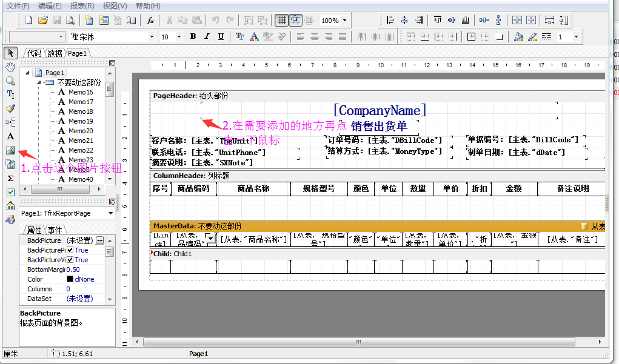Open frame line style selector
Viewport: 619px width, 364px height.
tap(546, 36)
